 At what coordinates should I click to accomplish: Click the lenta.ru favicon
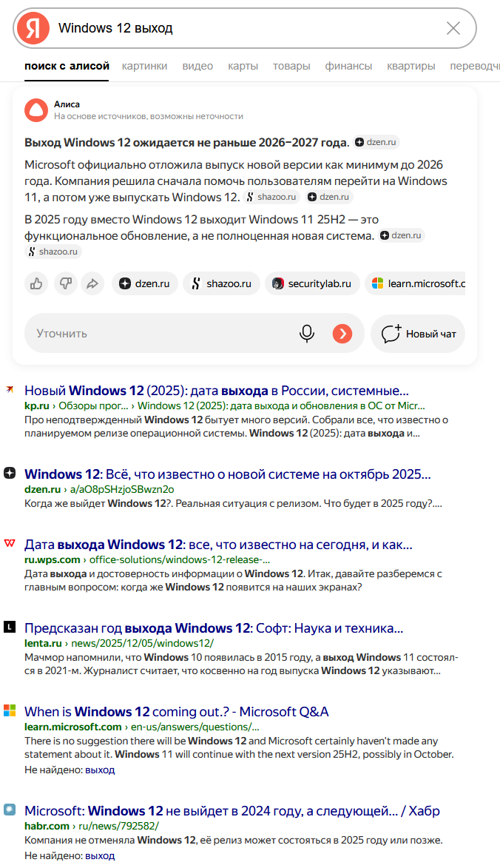coord(10,627)
